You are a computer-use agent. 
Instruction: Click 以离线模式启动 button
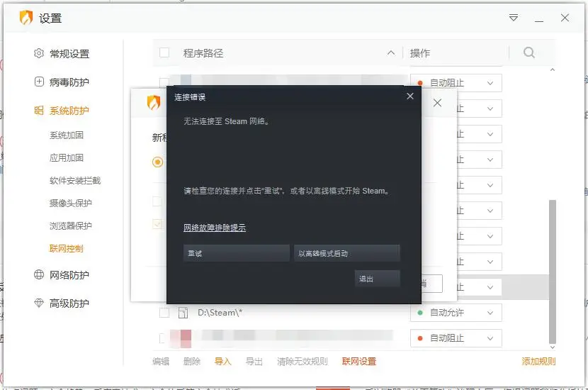(347, 253)
